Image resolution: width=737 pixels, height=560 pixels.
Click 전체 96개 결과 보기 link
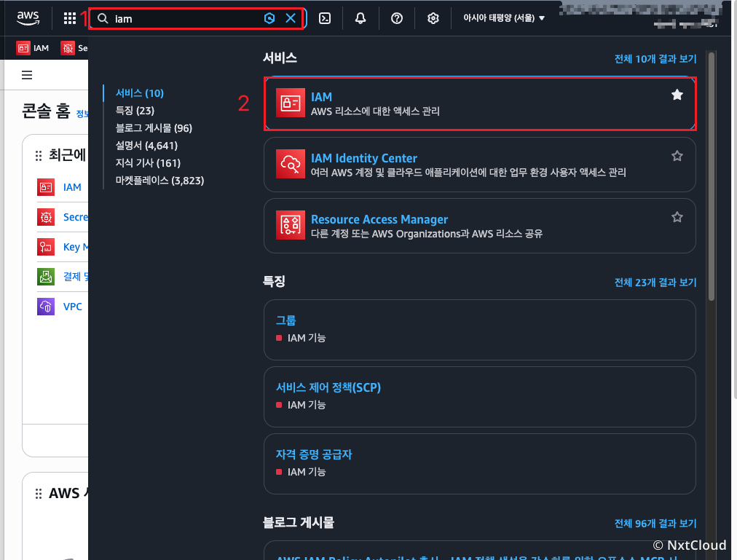pos(655,524)
